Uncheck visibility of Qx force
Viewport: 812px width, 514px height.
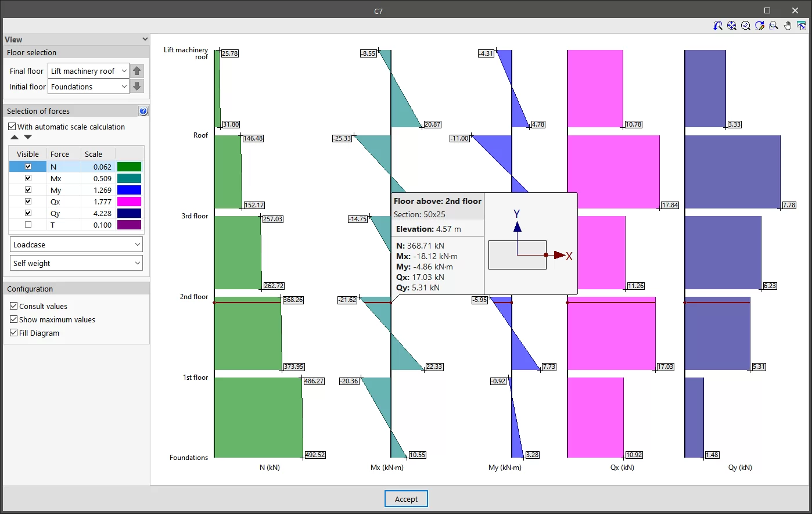pyautogui.click(x=28, y=202)
